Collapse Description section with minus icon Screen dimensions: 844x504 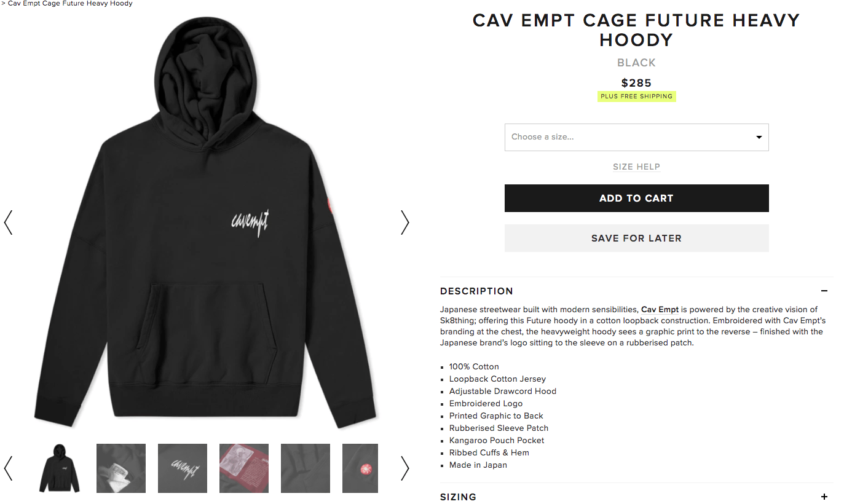(x=824, y=291)
